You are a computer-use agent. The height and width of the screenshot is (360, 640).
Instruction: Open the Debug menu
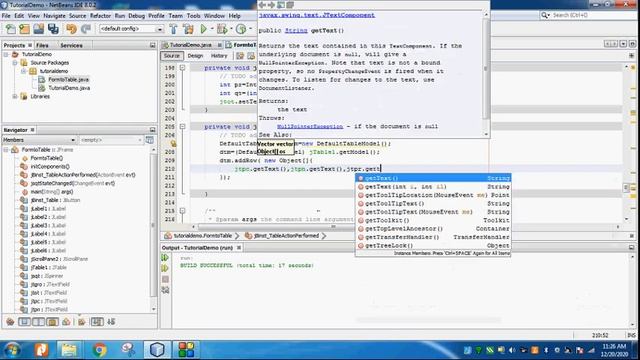point(136,16)
